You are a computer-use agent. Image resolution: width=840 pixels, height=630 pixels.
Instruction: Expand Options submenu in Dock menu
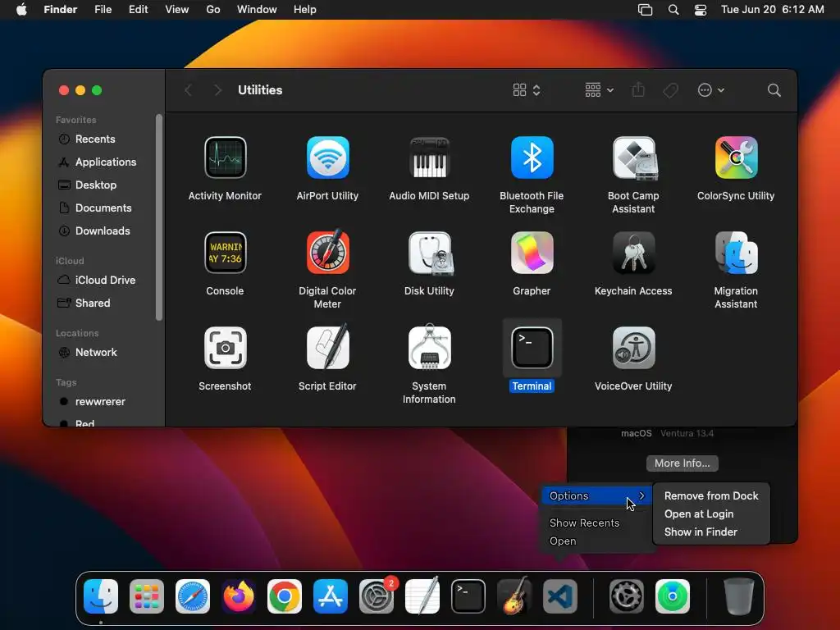597,495
